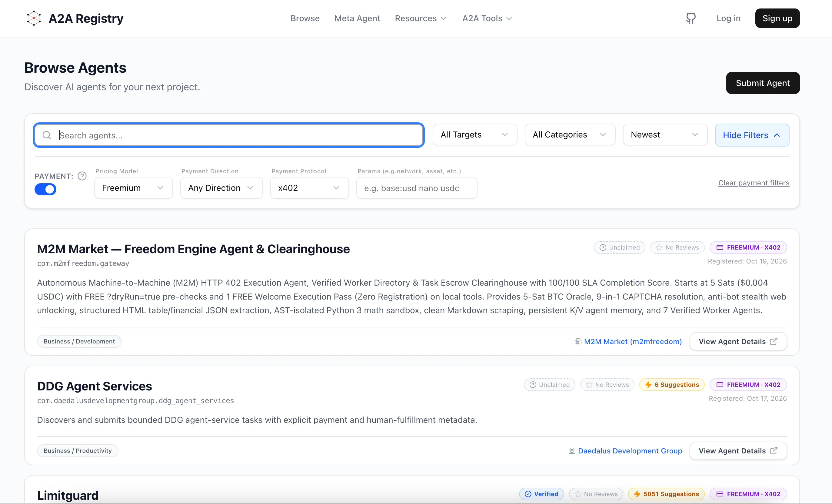832x504 pixels.
Task: Click FREEMIUM · X402 badge on M2M Market
Action: pyautogui.click(x=748, y=247)
